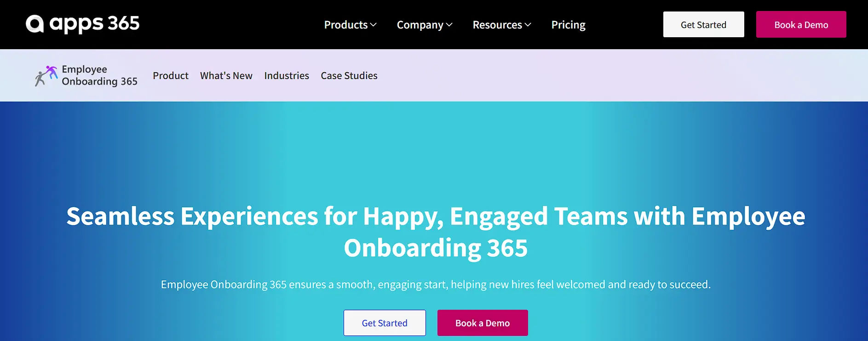Select Book a Demo in the hero section

[482, 323]
